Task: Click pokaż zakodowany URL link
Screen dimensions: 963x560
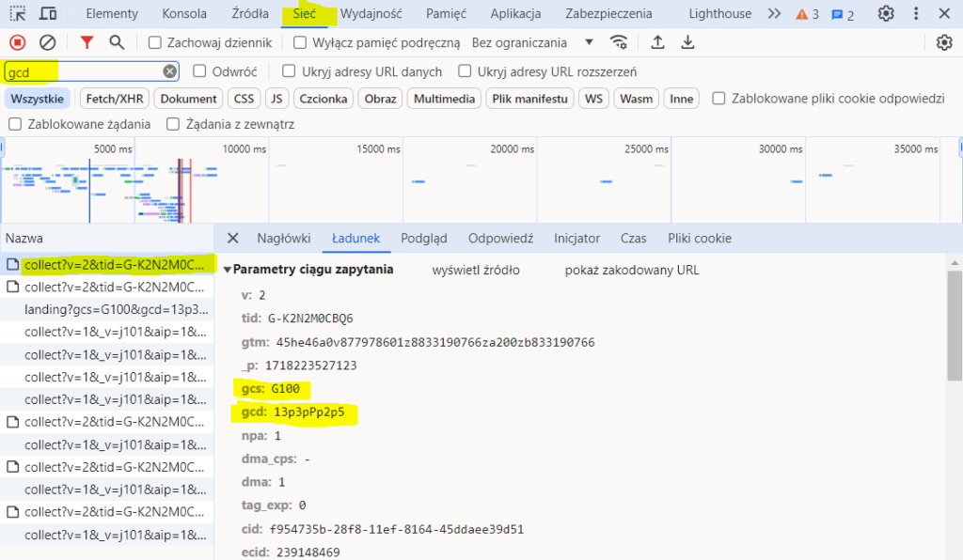Action: [x=632, y=270]
